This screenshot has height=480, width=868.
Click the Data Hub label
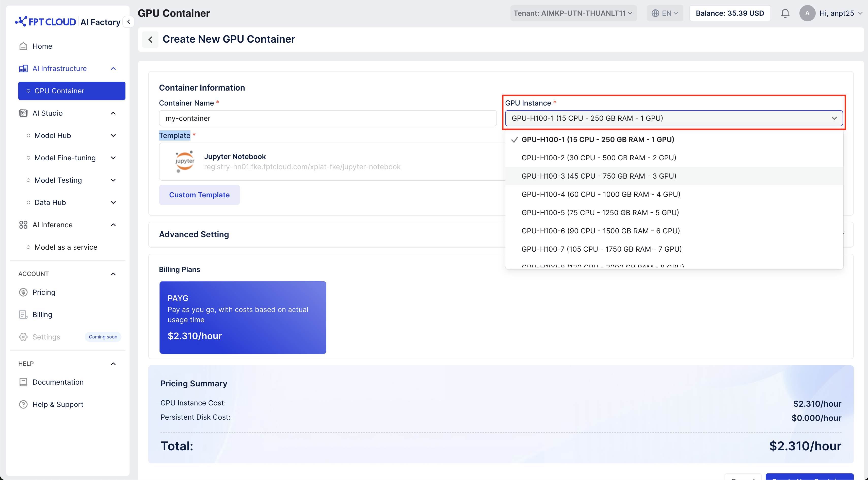[50, 202]
